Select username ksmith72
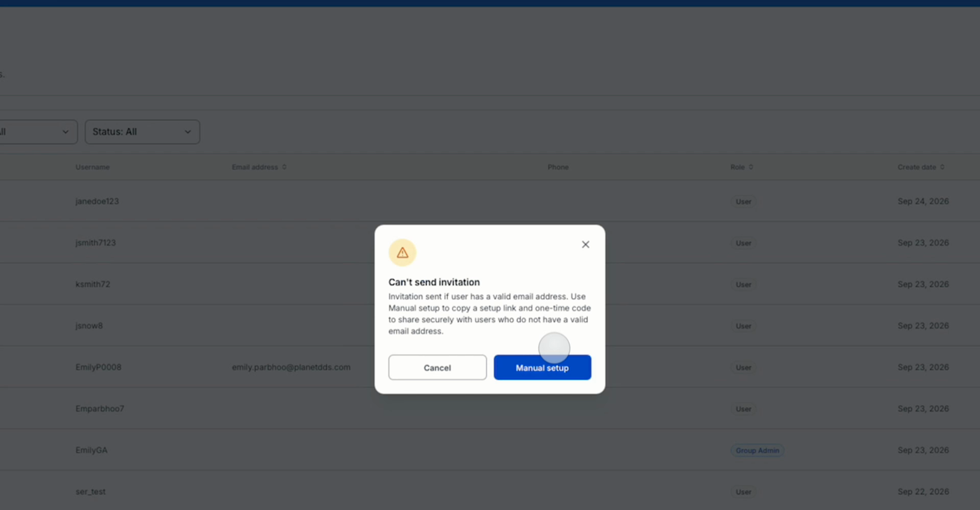 pyautogui.click(x=93, y=284)
